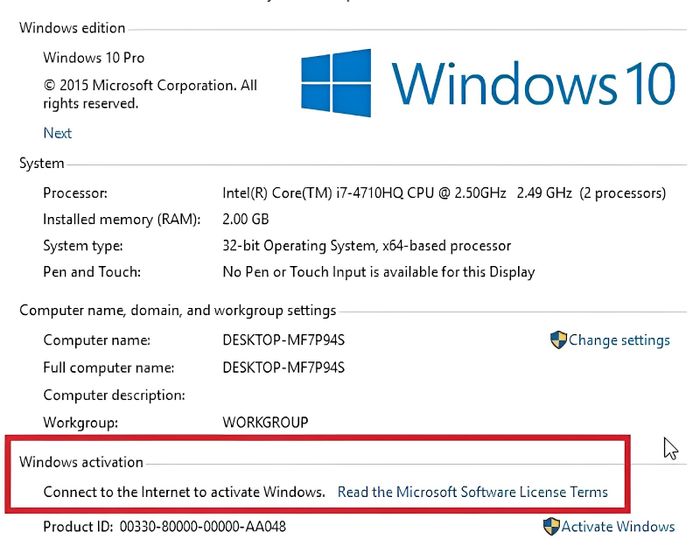Click the Windows activation section heading
Screen dimensions: 700x560
81,462
